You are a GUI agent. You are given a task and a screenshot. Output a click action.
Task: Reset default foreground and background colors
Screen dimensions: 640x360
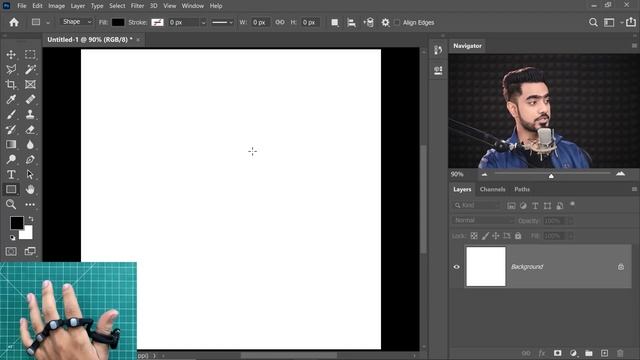coord(13,238)
